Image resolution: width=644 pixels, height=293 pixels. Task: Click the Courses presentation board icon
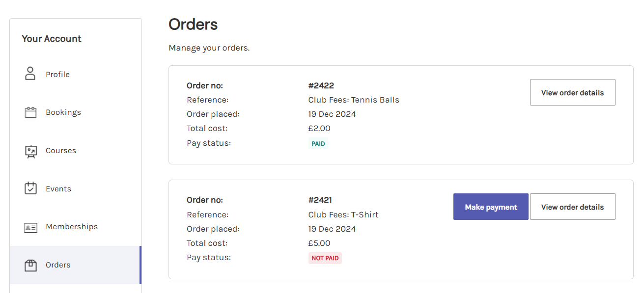pos(30,151)
